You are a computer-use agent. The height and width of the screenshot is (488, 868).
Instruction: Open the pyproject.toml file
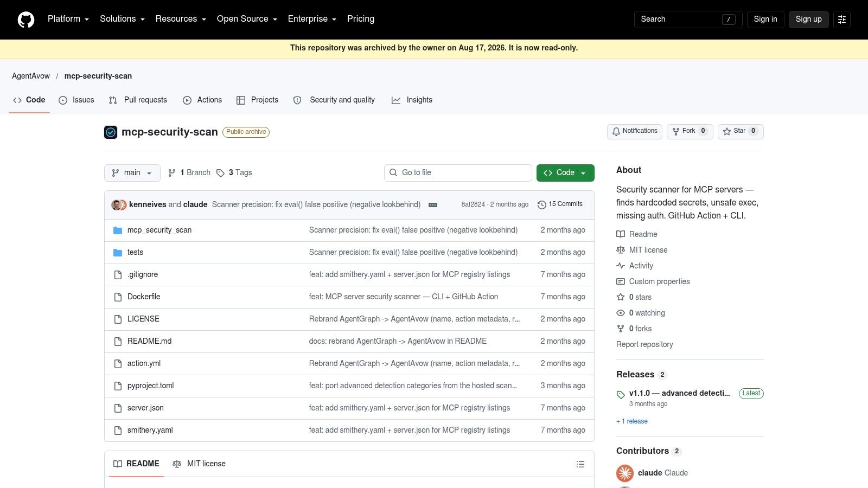point(151,386)
